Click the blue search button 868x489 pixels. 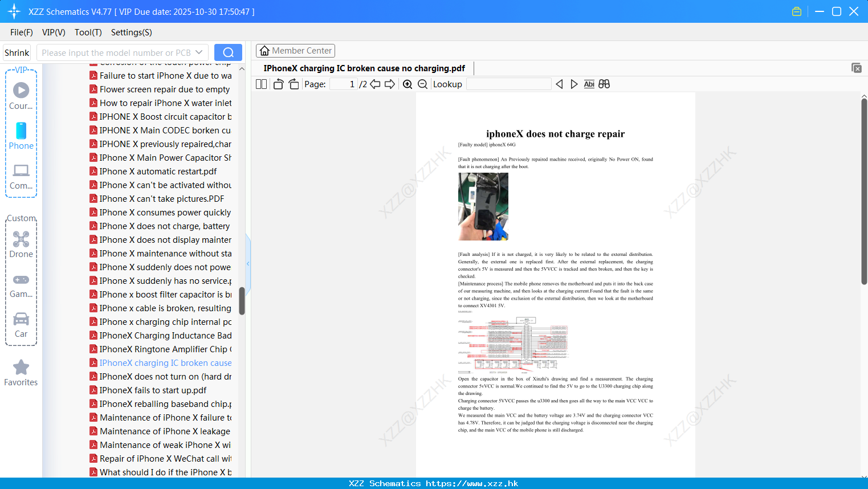click(x=228, y=52)
